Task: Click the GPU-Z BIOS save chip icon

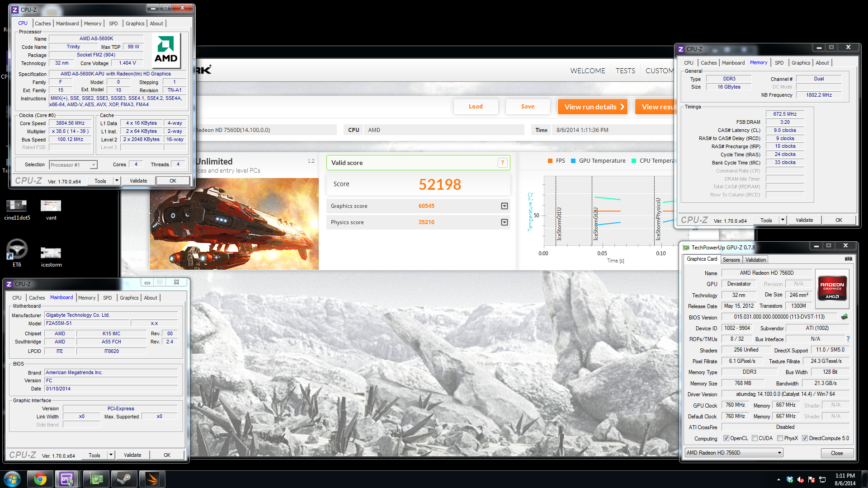Action: click(844, 317)
